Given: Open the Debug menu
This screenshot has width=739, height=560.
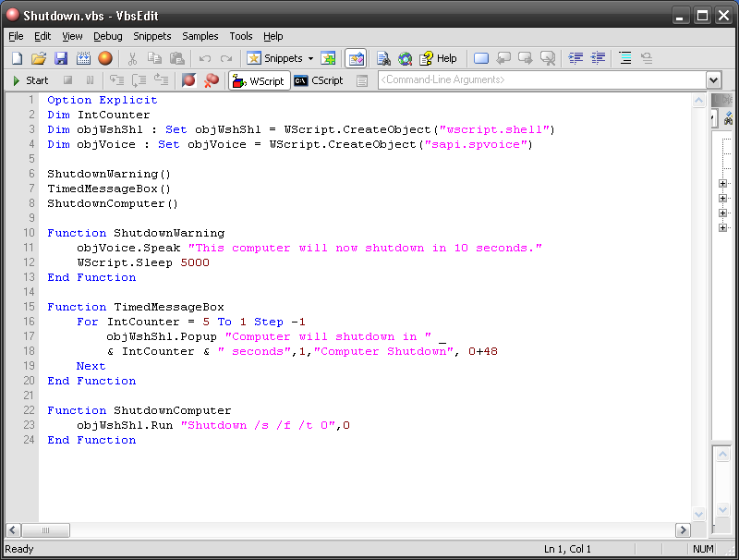Looking at the screenshot, I should [107, 36].
